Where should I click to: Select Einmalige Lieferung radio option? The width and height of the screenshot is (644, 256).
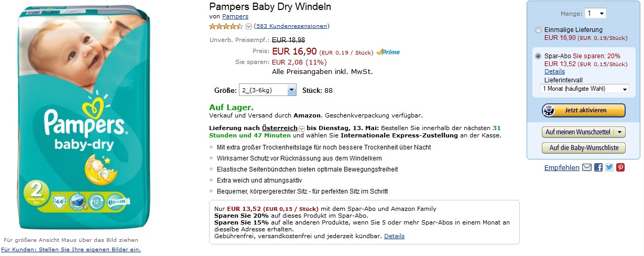pos(538,30)
